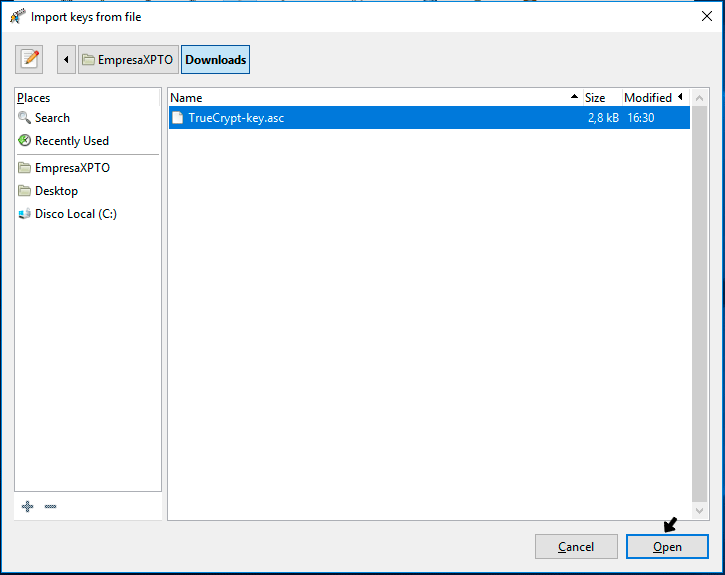The width and height of the screenshot is (725, 575).
Task: Click the type-a-file-name pencil icon
Action: tap(29, 60)
